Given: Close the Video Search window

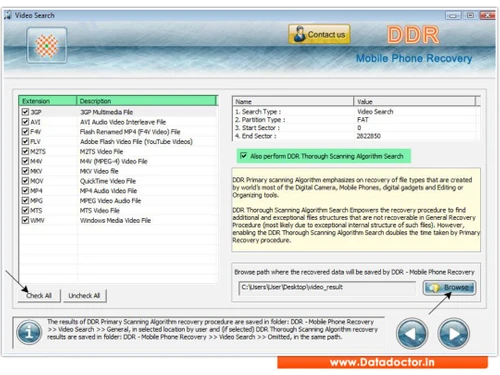Looking at the screenshot, I should click(487, 15).
